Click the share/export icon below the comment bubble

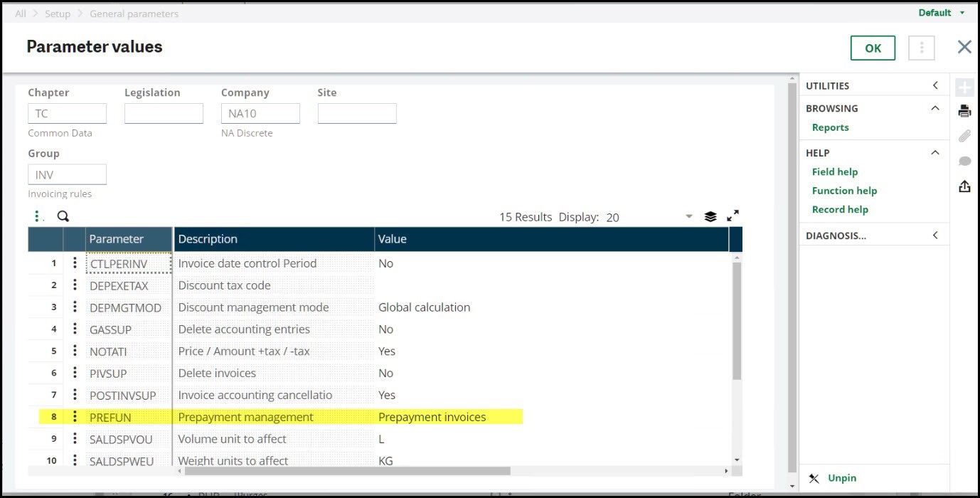coord(964,186)
